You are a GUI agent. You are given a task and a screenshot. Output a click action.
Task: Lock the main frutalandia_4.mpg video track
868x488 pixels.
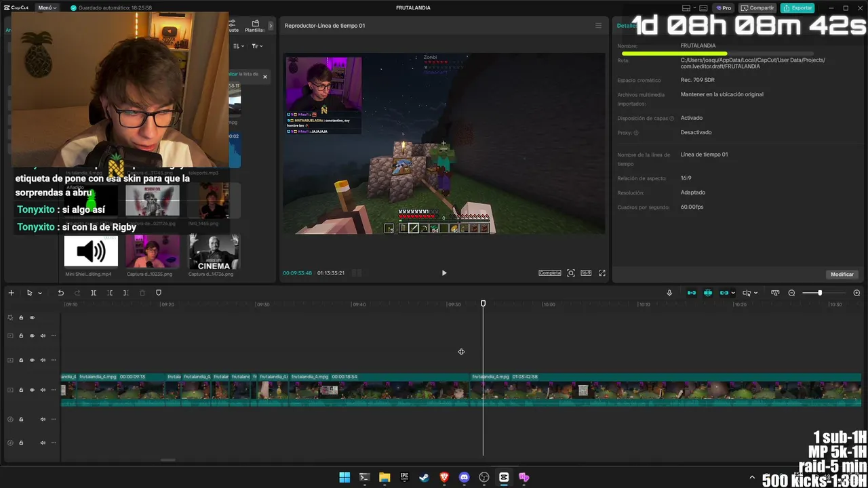pos(21,390)
